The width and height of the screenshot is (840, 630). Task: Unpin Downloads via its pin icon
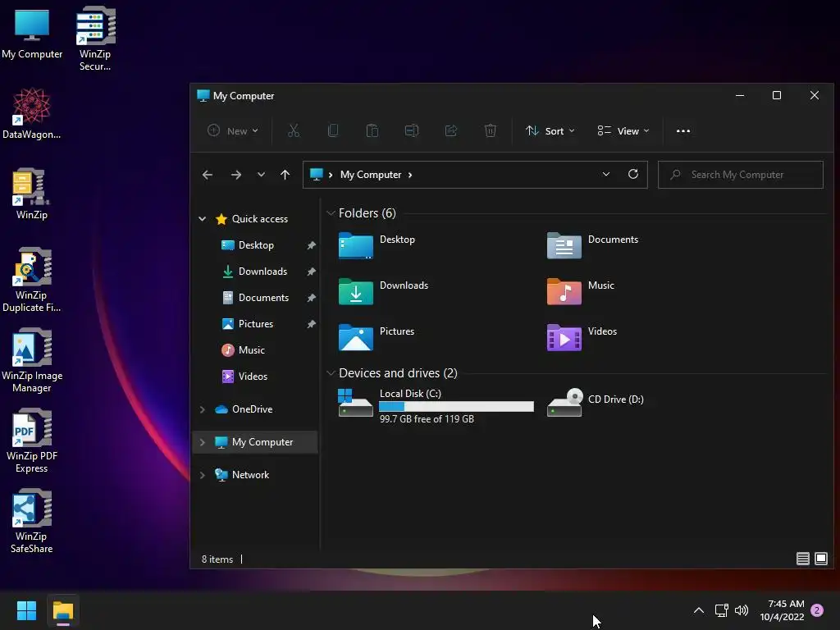click(x=311, y=272)
